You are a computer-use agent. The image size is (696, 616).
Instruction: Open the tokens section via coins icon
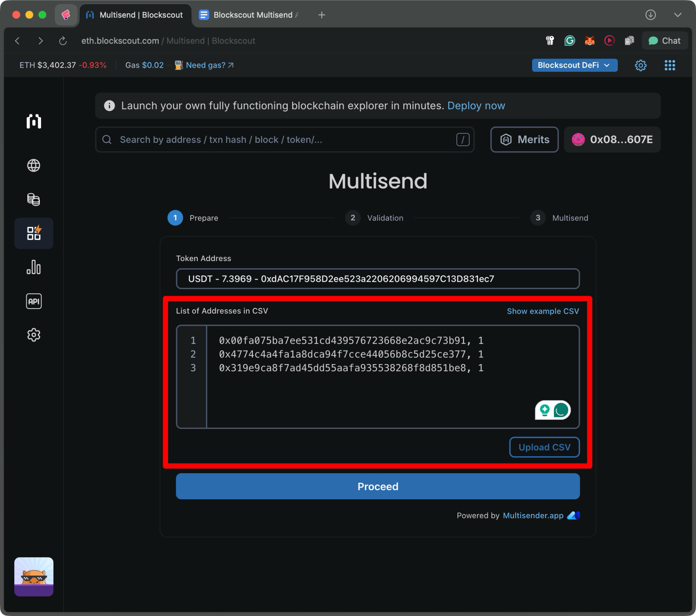[x=33, y=199]
